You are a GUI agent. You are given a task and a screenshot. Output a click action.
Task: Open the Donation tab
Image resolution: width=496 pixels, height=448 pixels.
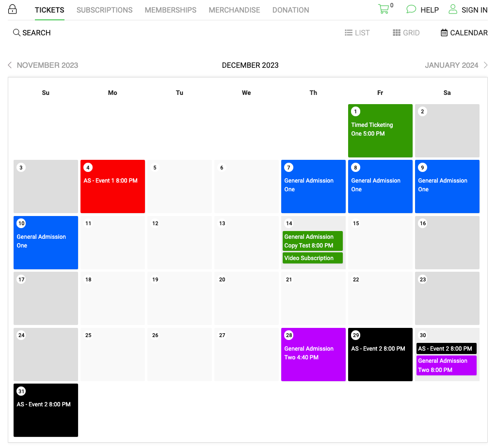coord(291,10)
